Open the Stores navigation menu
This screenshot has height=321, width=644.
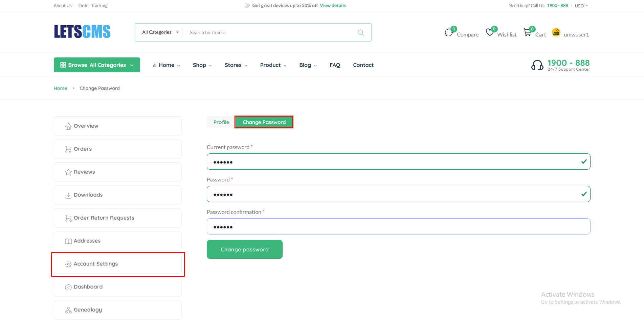click(x=236, y=65)
